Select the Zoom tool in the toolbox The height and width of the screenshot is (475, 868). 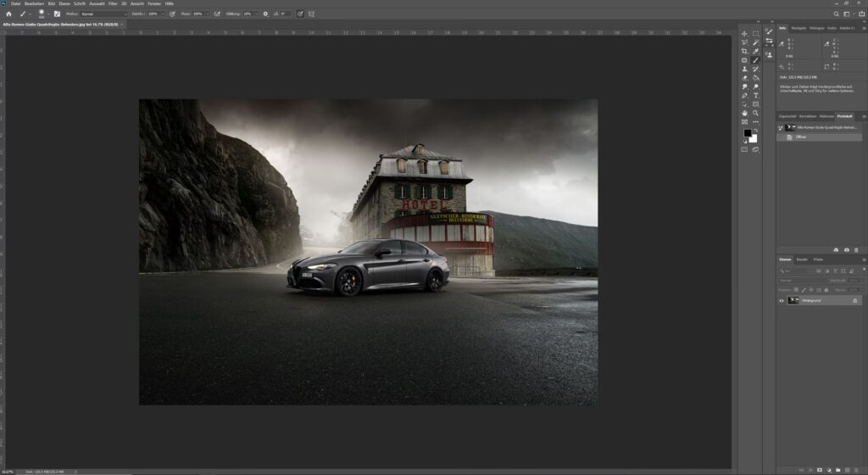(755, 113)
